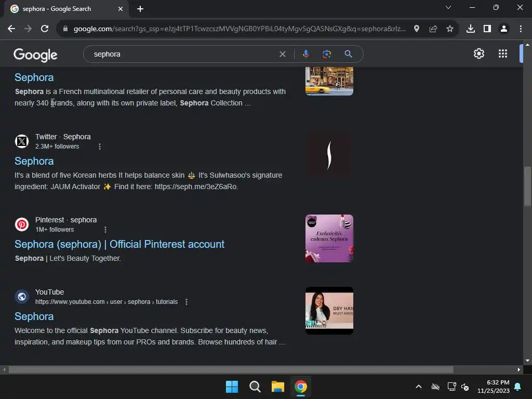532x399 pixels.
Task: Open the clock and date panel
Action: pyautogui.click(x=494, y=387)
